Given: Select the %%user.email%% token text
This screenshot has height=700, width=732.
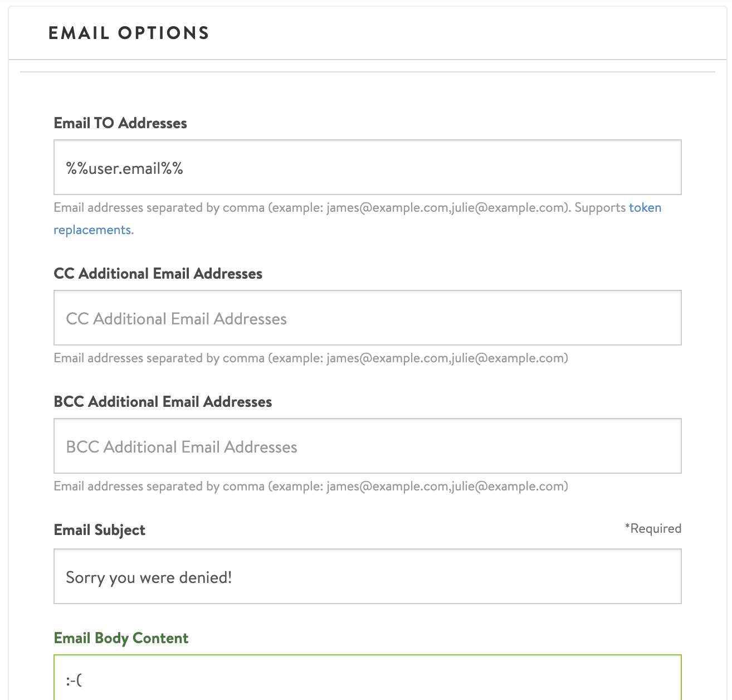Looking at the screenshot, I should [125, 167].
